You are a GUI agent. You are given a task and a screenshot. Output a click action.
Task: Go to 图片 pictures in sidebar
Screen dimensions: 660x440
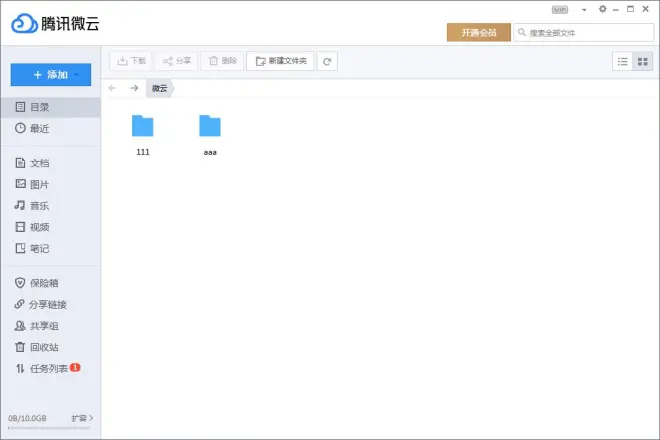pos(39,184)
